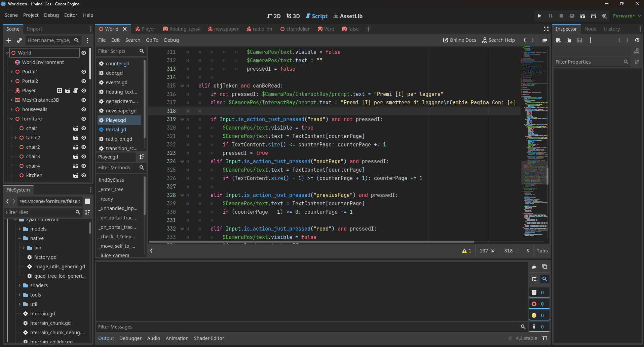
Task: Open the Debug menu in top bar
Action: click(51, 15)
